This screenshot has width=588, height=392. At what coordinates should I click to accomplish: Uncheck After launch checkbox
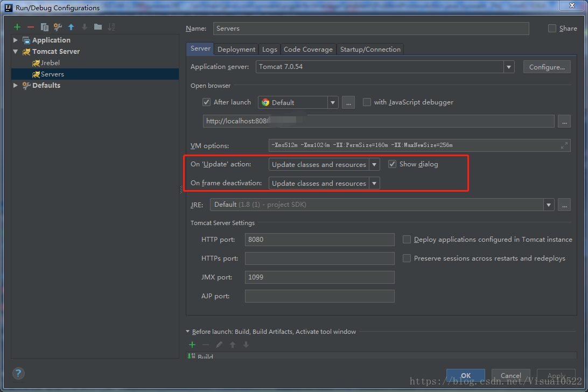click(x=206, y=102)
